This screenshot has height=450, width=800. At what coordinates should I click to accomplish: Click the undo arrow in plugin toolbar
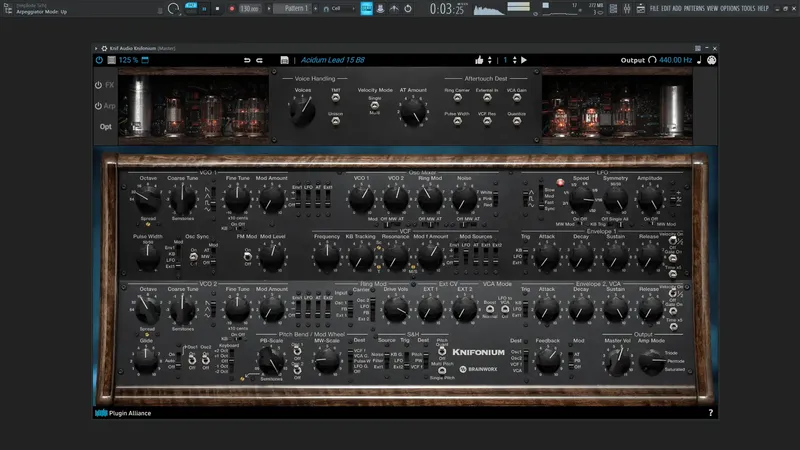click(x=247, y=60)
